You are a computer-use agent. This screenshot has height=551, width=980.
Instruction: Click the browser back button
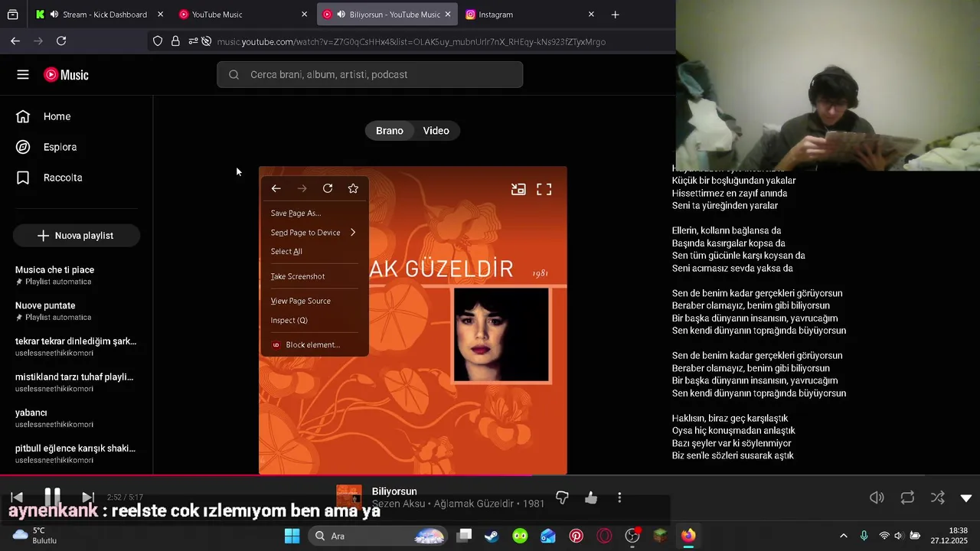point(15,41)
